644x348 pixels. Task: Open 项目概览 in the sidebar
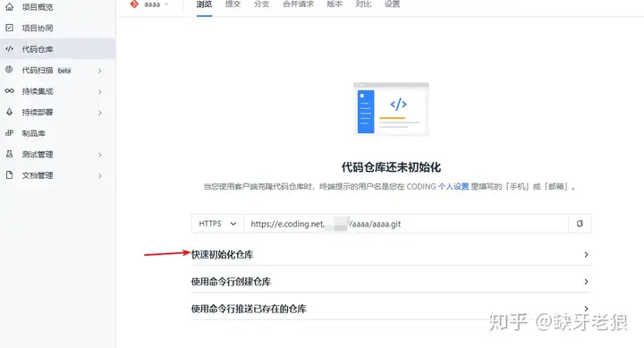pos(57,7)
